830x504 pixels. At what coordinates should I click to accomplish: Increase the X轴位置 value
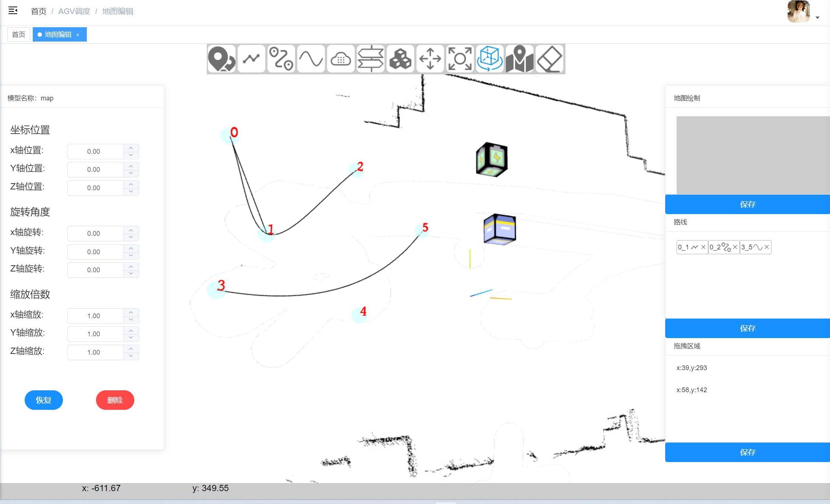point(131,148)
